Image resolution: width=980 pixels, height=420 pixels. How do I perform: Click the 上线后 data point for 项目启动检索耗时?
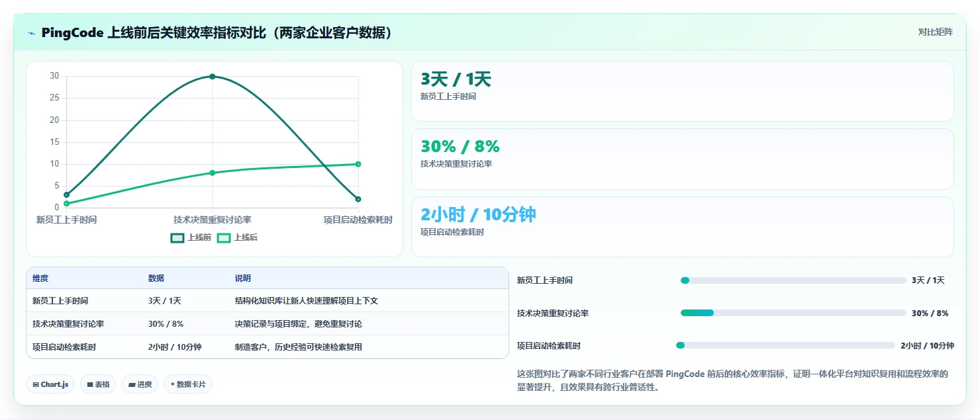click(x=358, y=164)
